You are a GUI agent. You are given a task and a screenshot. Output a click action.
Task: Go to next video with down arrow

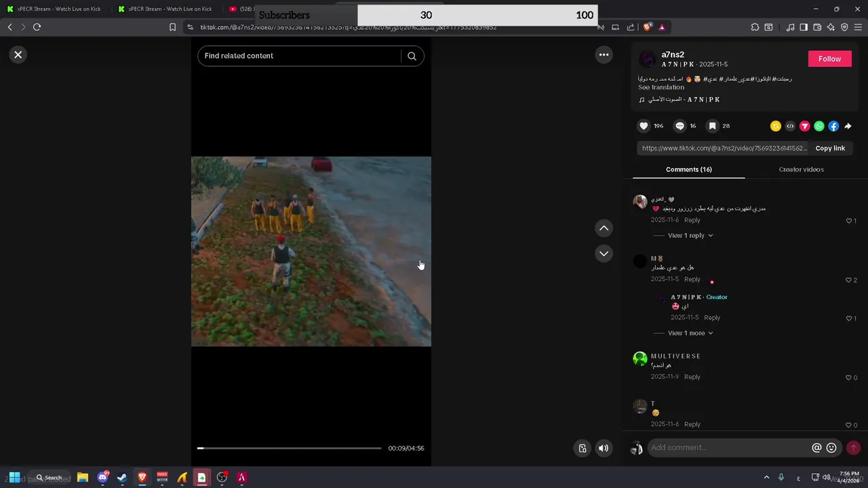[604, 253]
